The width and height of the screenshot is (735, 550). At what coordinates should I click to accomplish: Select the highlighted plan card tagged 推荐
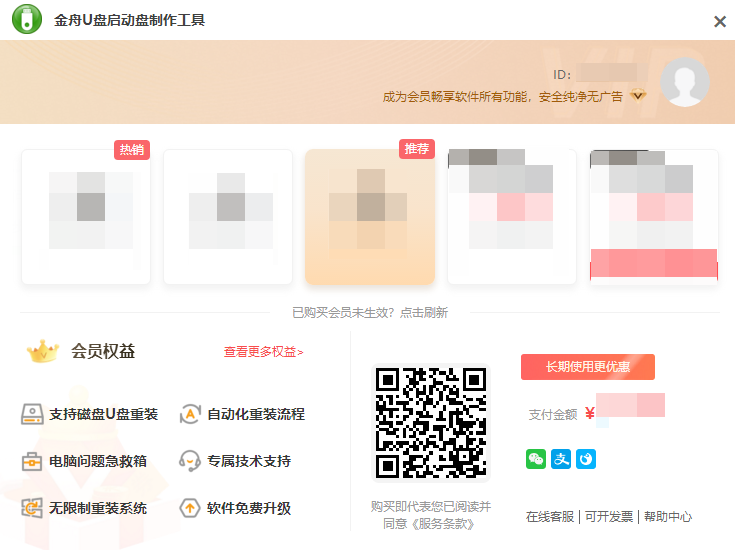[x=370, y=217]
